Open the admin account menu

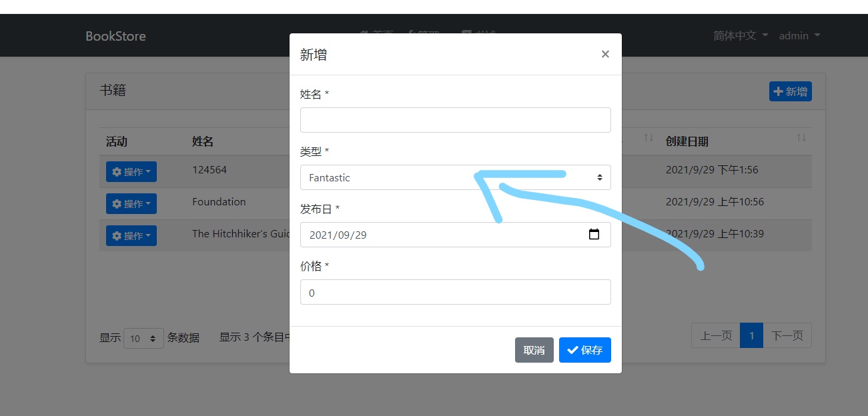point(799,35)
